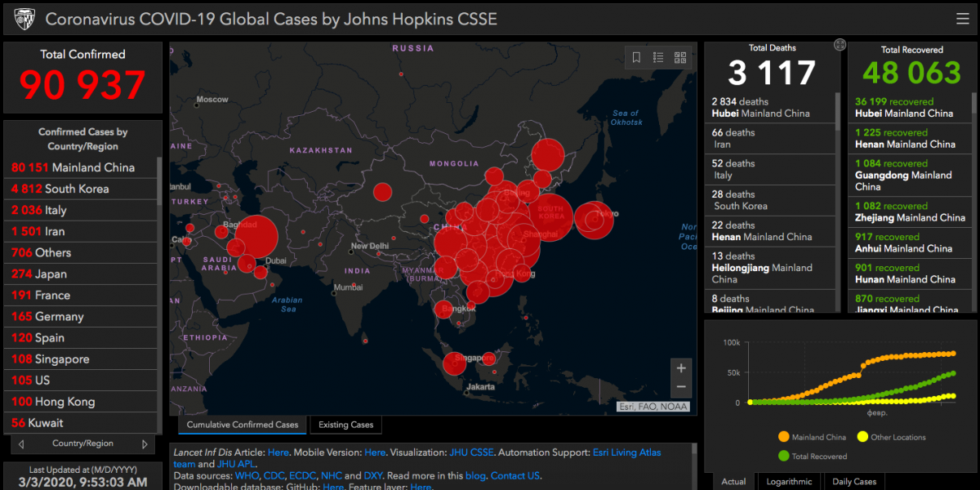Open the hamburger menu in the header
This screenshot has height=490, width=980.
coord(963,19)
